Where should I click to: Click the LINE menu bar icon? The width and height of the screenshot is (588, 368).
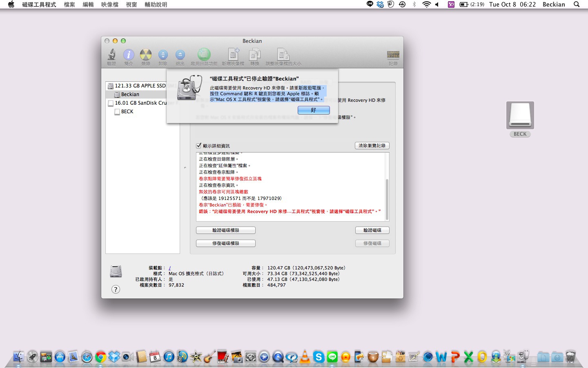tap(370, 4)
